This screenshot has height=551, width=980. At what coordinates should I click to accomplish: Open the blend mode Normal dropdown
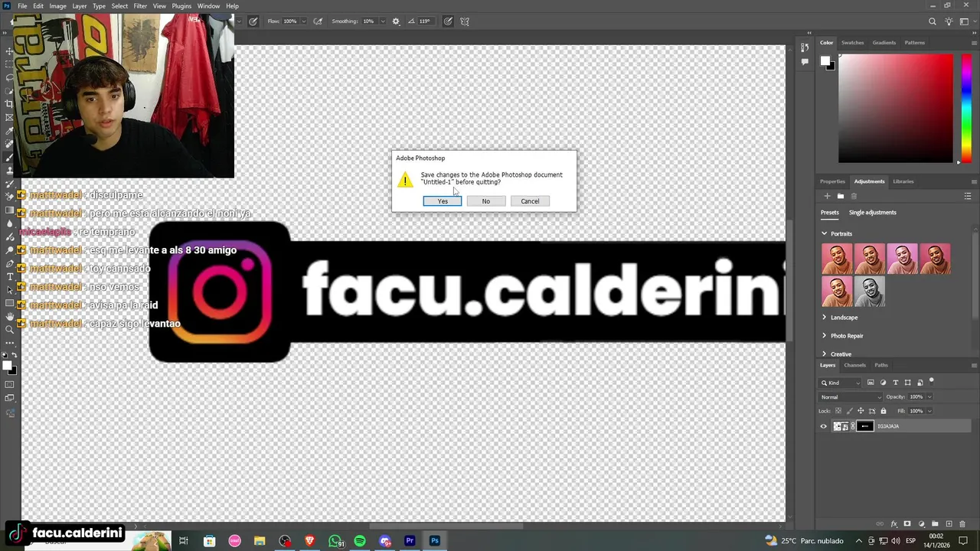coord(851,397)
